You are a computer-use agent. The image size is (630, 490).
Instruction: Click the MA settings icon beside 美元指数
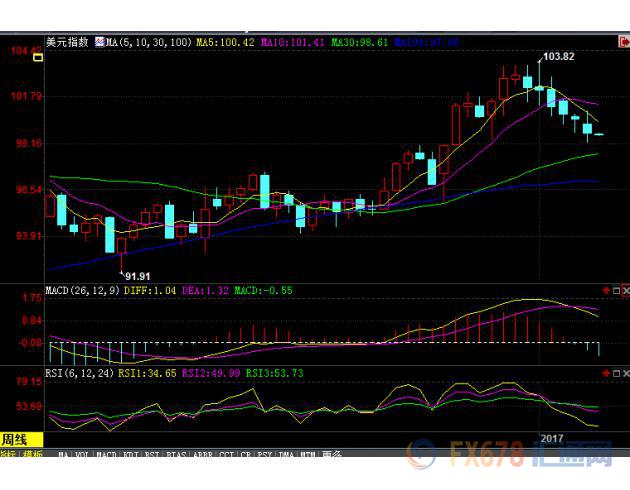[x=99, y=43]
